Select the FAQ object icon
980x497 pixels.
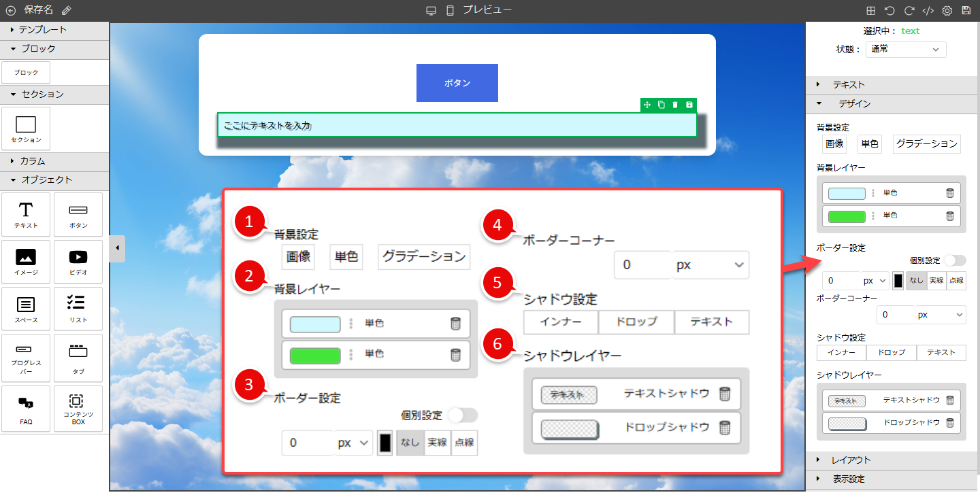[26, 409]
